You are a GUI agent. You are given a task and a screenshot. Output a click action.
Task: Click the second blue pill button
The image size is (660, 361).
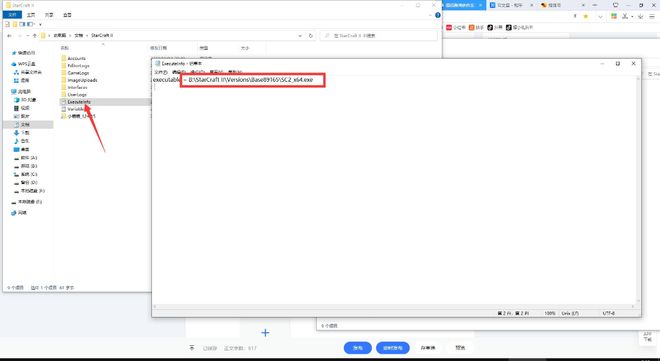[393, 348]
